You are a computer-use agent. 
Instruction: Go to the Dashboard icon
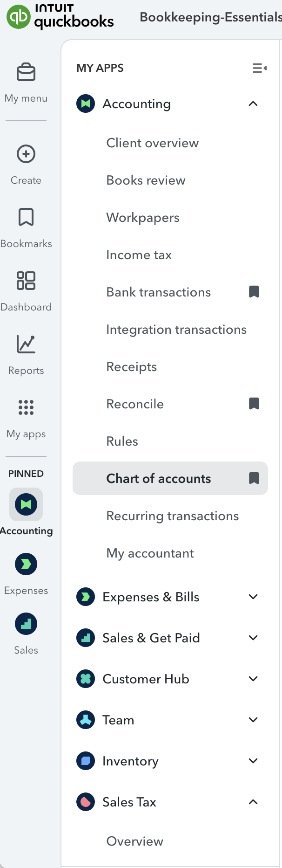(26, 281)
